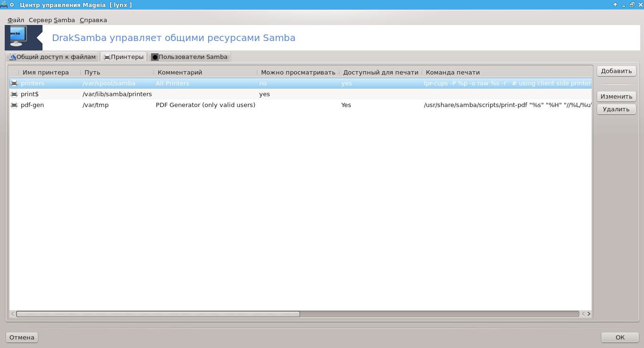Select the pdf-gen name cell
The height and width of the screenshot is (348, 644).
pos(32,105)
